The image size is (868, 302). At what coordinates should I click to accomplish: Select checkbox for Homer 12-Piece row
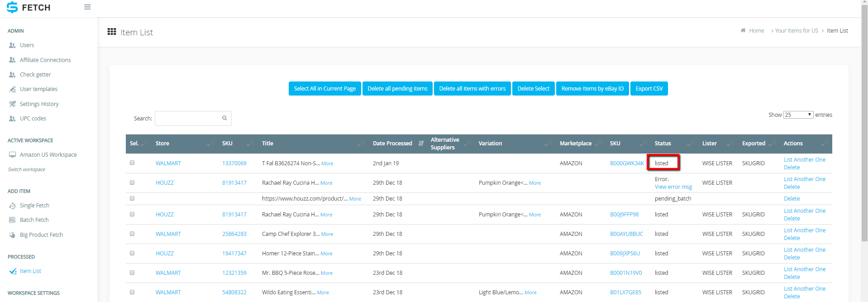click(132, 253)
